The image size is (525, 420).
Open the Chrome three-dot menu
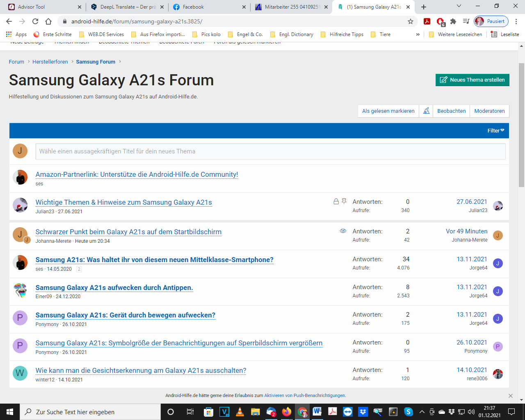tap(516, 21)
